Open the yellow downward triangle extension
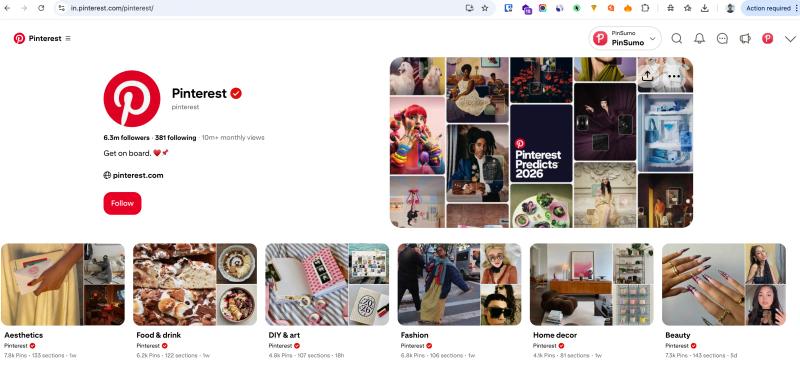This screenshot has height=368, width=800. (x=593, y=8)
